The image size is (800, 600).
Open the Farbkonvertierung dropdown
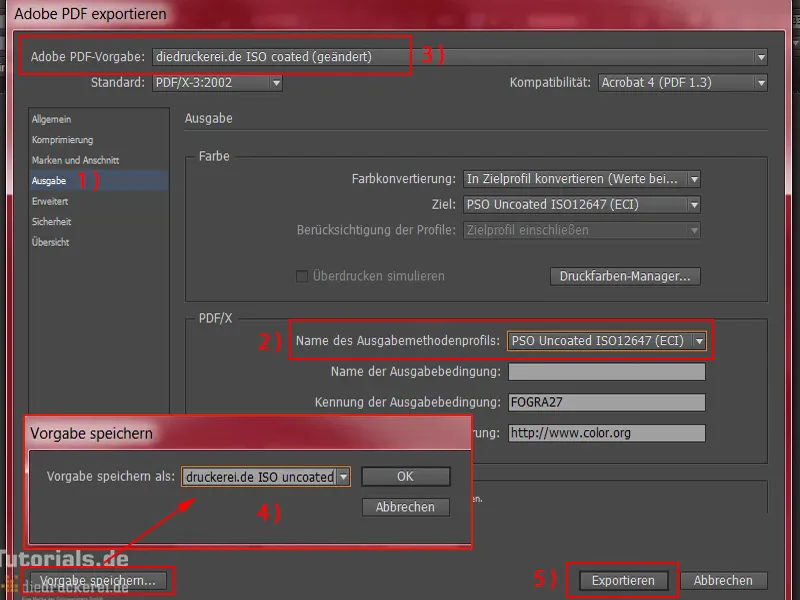tap(582, 179)
